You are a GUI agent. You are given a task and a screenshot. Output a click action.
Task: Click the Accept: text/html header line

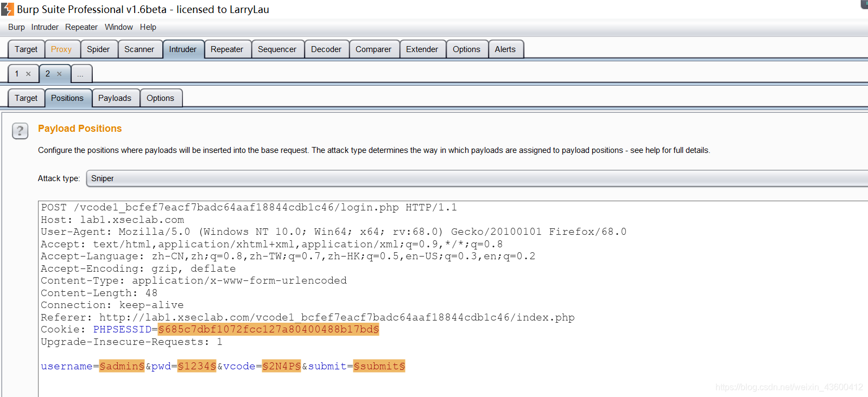271,244
